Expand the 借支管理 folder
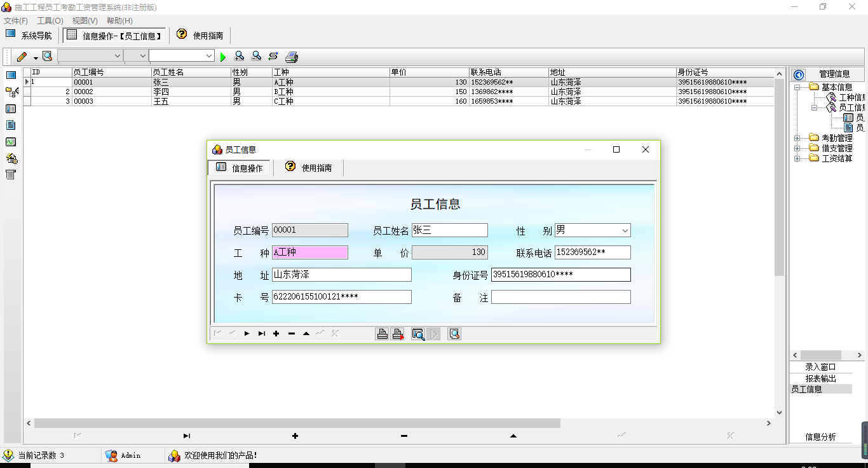 [x=797, y=148]
